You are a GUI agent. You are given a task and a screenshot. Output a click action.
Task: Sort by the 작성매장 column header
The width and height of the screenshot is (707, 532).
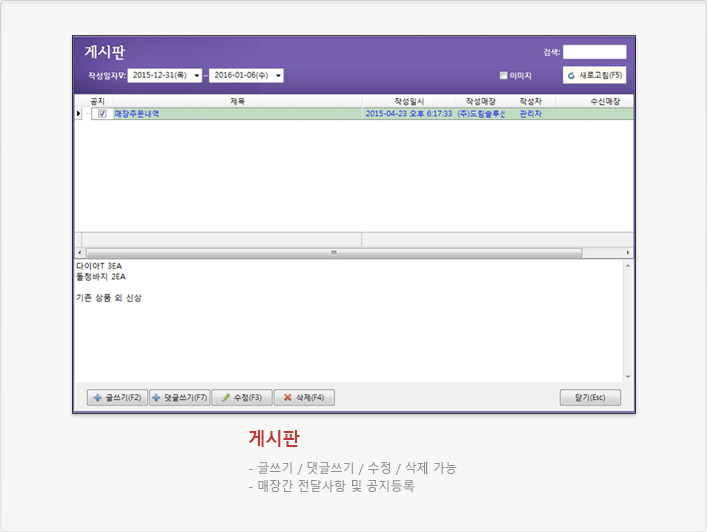480,101
